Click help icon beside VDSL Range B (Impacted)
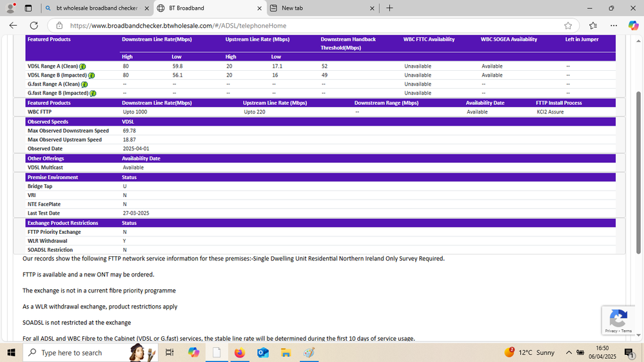 coord(92,75)
